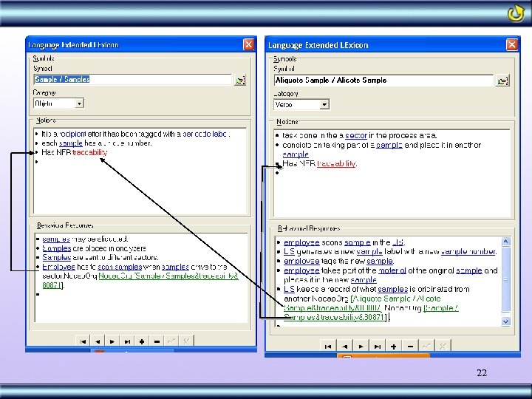The height and width of the screenshot is (399, 532).
Task: Click 'scan samples' link in left window
Action: pos(120,267)
